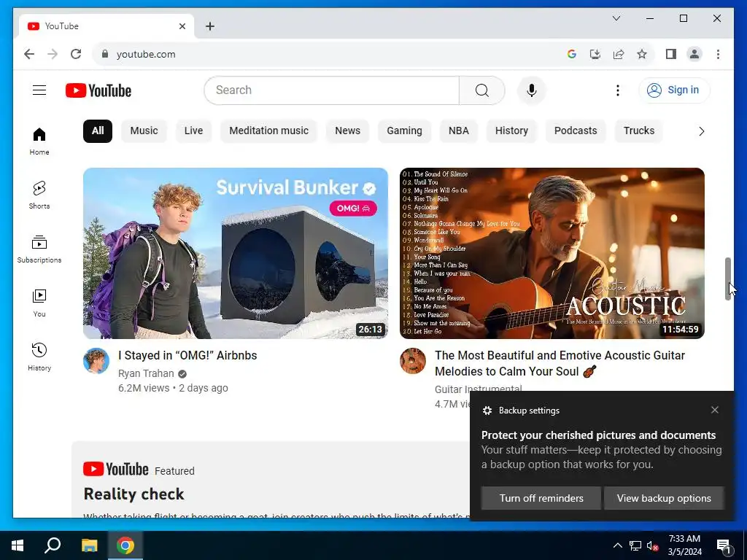This screenshot has width=747, height=560.
Task: Click View backup options button
Action: [664, 498]
